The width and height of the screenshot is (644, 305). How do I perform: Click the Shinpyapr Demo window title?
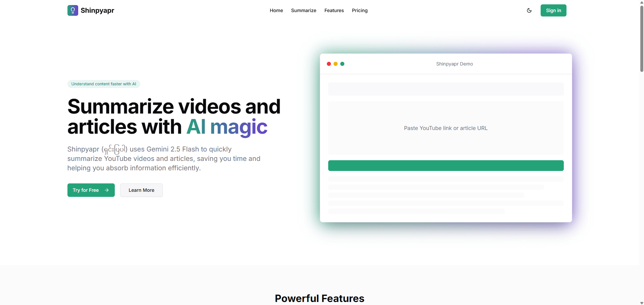click(454, 64)
